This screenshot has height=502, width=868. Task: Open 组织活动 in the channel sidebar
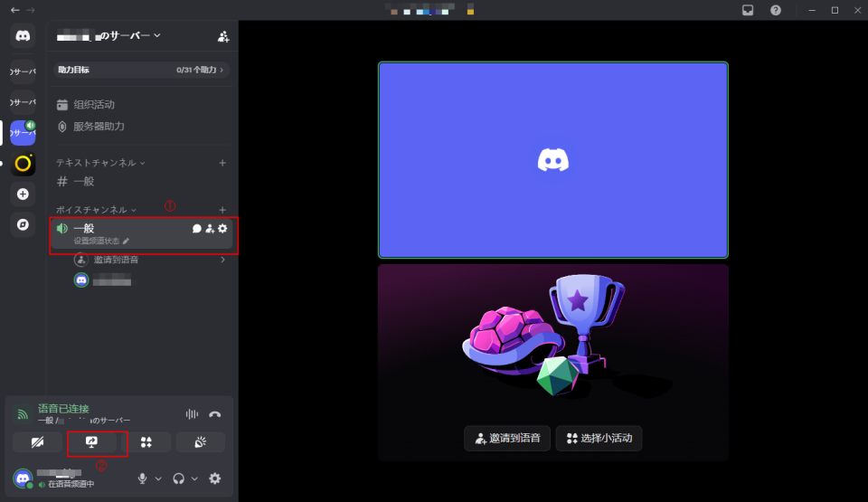tap(94, 105)
